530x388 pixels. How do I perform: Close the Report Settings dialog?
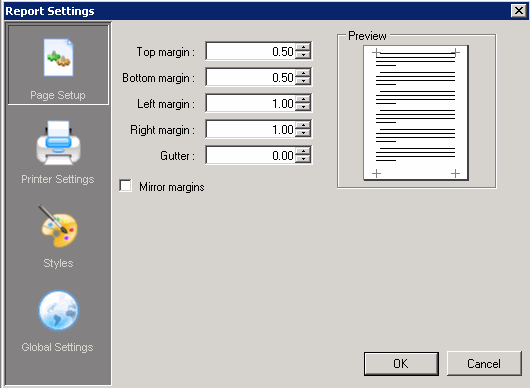pos(519,11)
